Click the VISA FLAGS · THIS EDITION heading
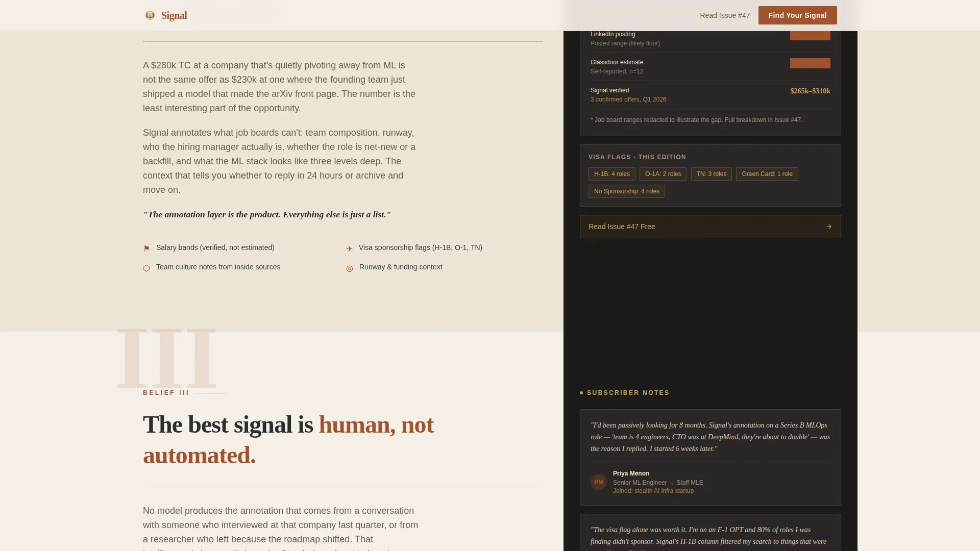 (637, 157)
